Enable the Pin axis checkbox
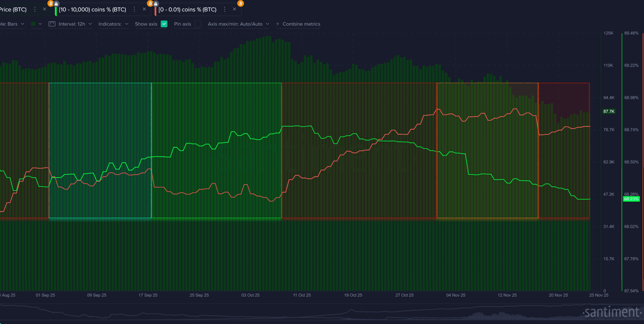The image size is (644, 324). [197, 24]
